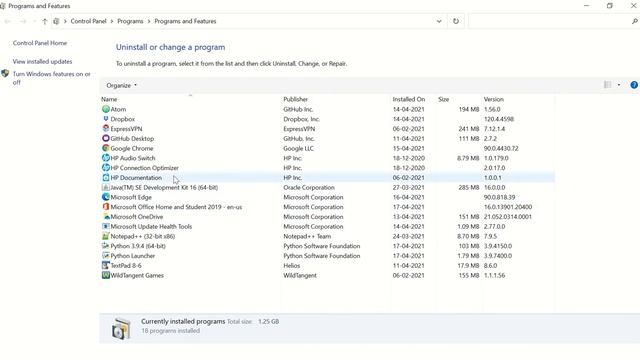Click the Helios publisher cell
The width and height of the screenshot is (640, 360).
coord(291,266)
